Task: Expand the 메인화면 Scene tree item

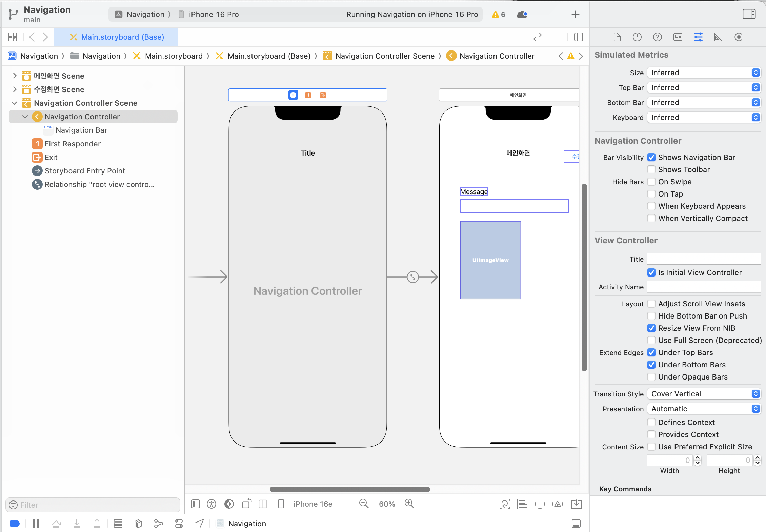Action: (x=15, y=76)
